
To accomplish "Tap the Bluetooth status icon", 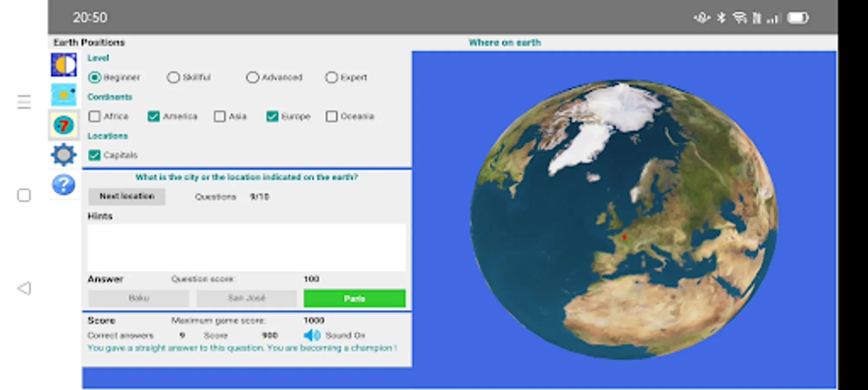I will pyautogui.click(x=721, y=18).
